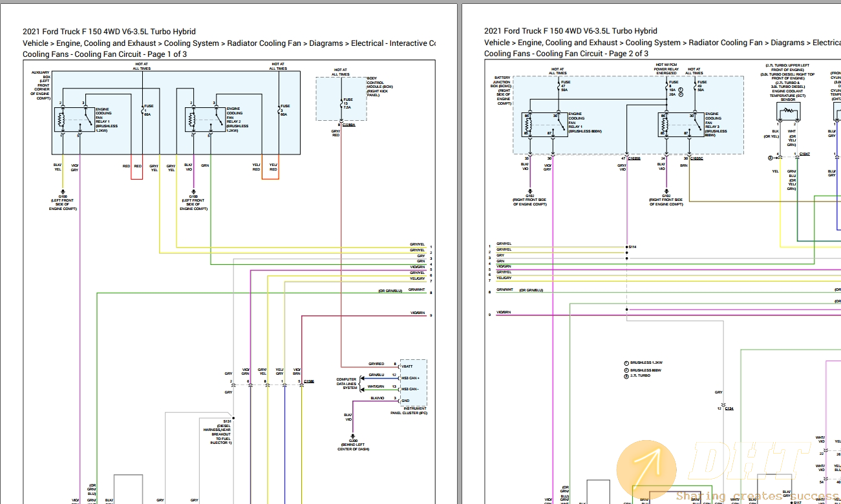Click the 'HS3 CAN +' pin label
The height and width of the screenshot is (504, 841).
(410, 377)
